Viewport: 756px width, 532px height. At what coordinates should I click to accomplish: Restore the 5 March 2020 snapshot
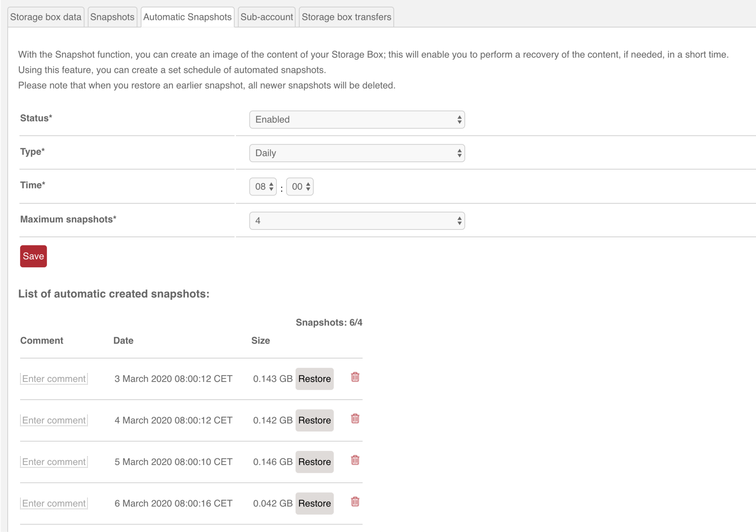(314, 462)
